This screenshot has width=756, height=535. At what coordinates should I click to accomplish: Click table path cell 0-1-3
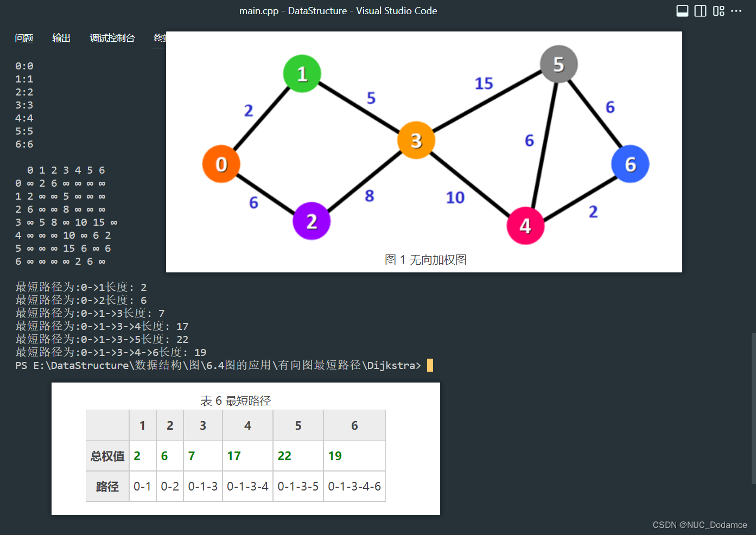pyautogui.click(x=203, y=486)
